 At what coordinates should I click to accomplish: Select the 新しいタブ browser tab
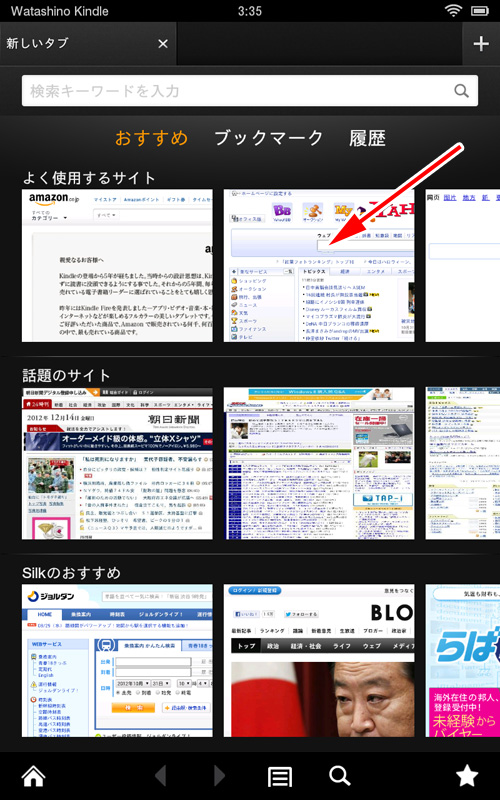click(77, 44)
